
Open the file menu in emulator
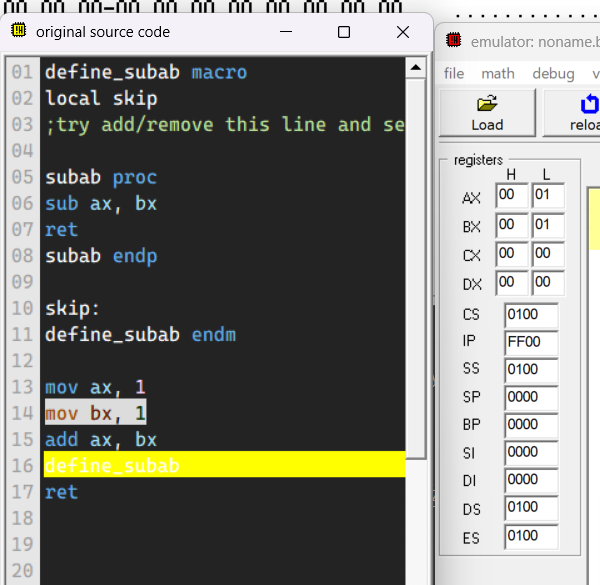(454, 73)
